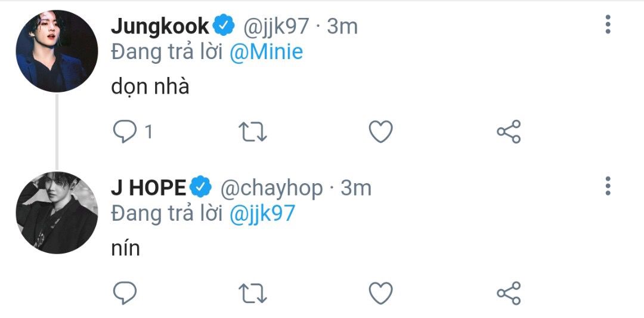Reply to J HOPE's tweet
The image size is (644, 318).
(125, 293)
